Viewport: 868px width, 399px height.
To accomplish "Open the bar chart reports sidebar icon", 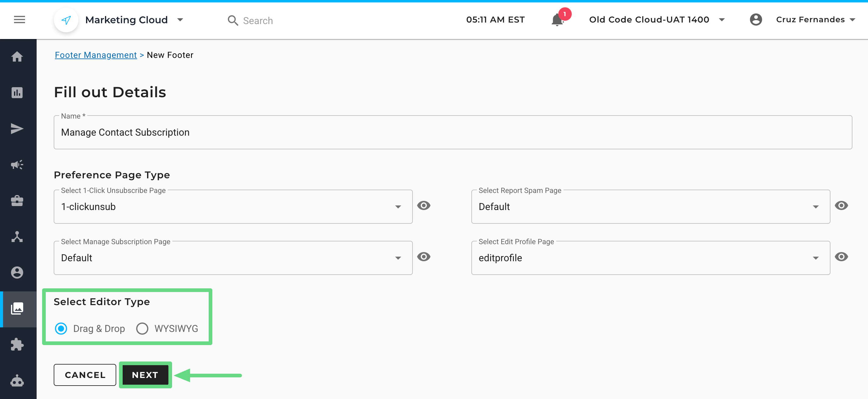I will (x=17, y=93).
